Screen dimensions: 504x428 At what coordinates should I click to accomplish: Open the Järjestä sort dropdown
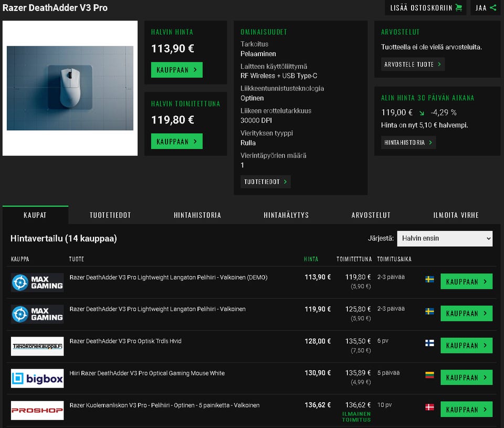[445, 238]
